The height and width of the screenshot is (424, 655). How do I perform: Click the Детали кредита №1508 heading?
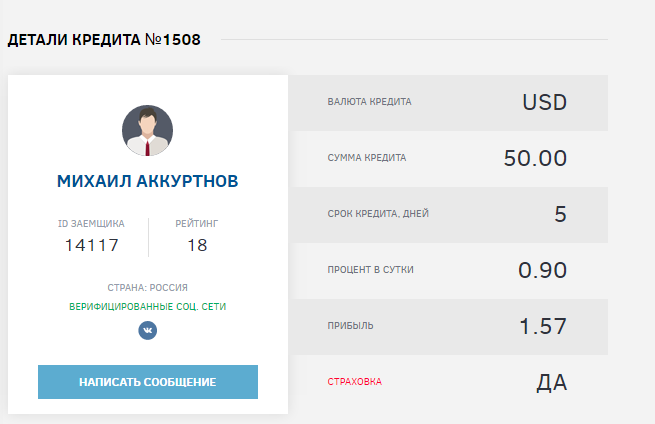(105, 40)
